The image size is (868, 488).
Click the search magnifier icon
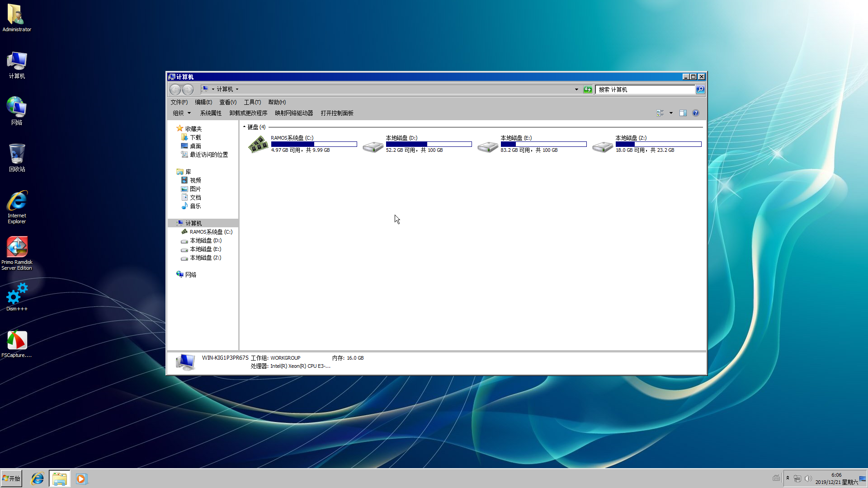700,89
